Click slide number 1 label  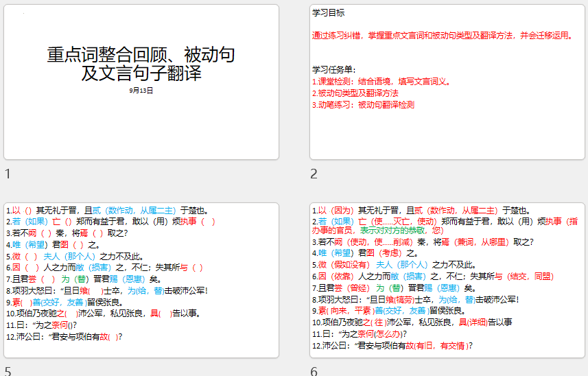[x=8, y=174]
